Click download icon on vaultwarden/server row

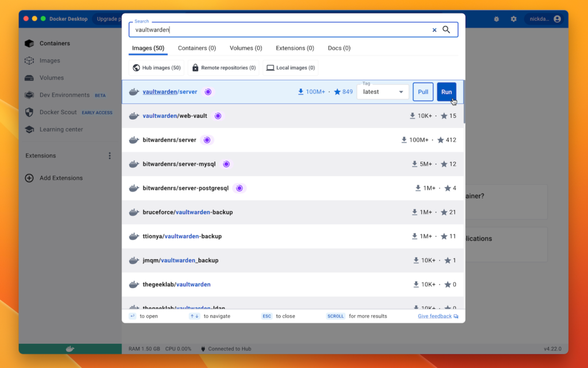301,92
